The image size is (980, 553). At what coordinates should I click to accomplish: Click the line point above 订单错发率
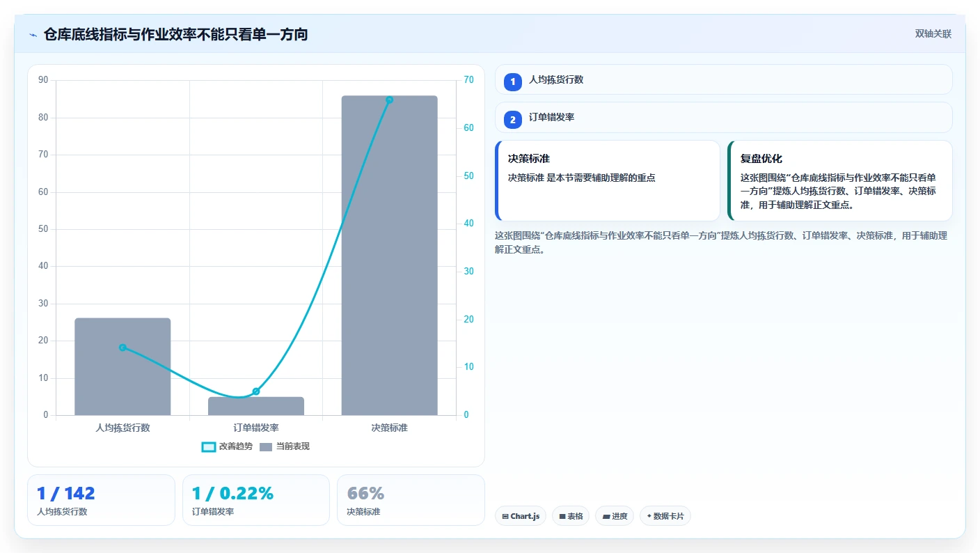256,391
